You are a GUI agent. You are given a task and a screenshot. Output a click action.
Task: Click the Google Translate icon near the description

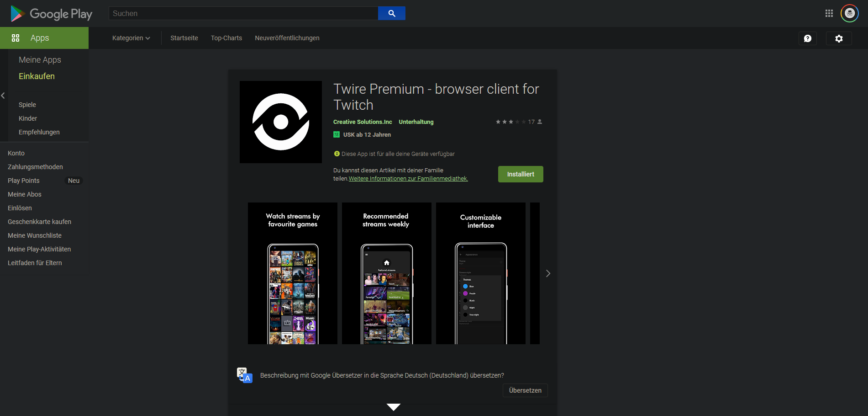tap(244, 374)
